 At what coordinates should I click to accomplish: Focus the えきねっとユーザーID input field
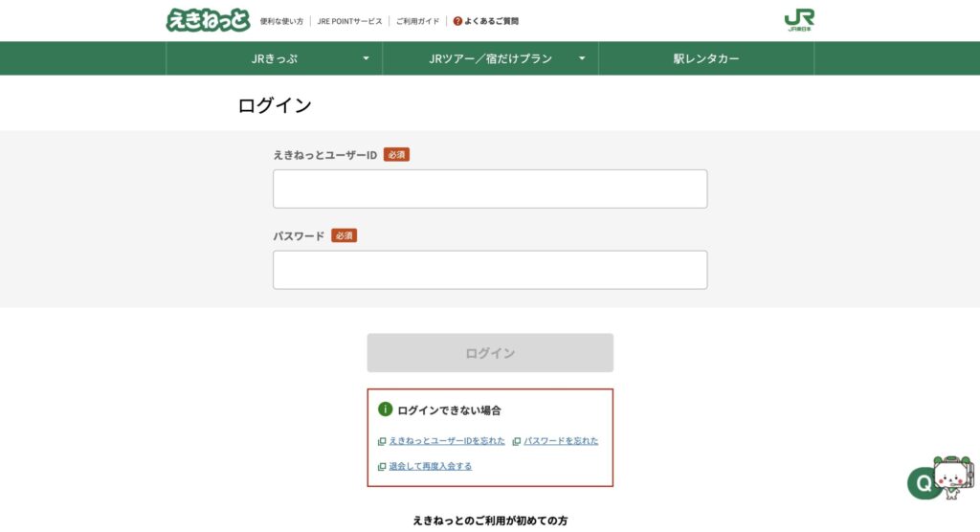point(490,188)
